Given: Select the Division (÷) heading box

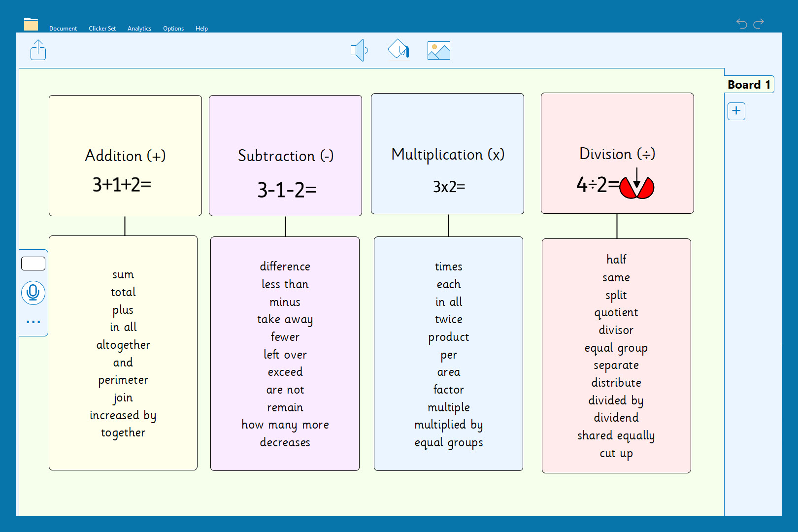Looking at the screenshot, I should coord(617,153).
